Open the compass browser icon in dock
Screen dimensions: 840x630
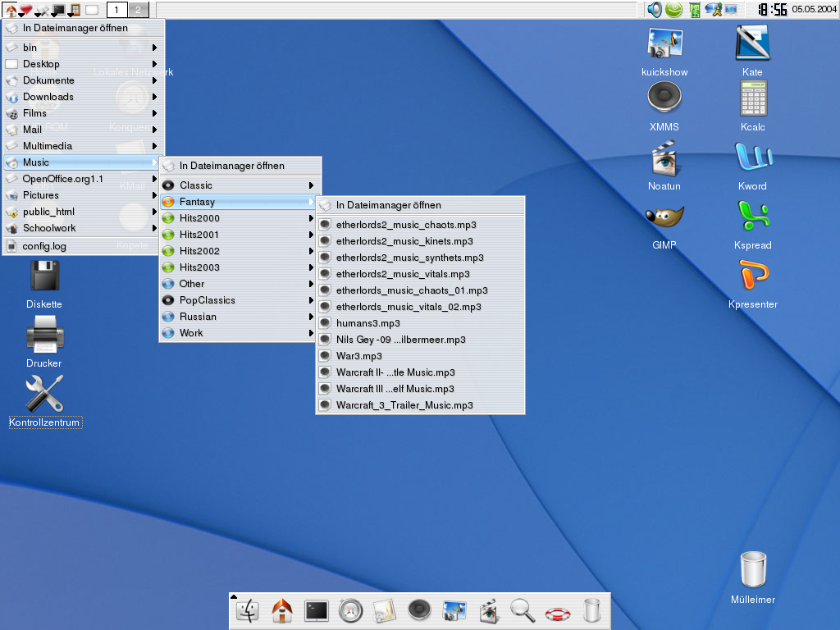point(351,610)
